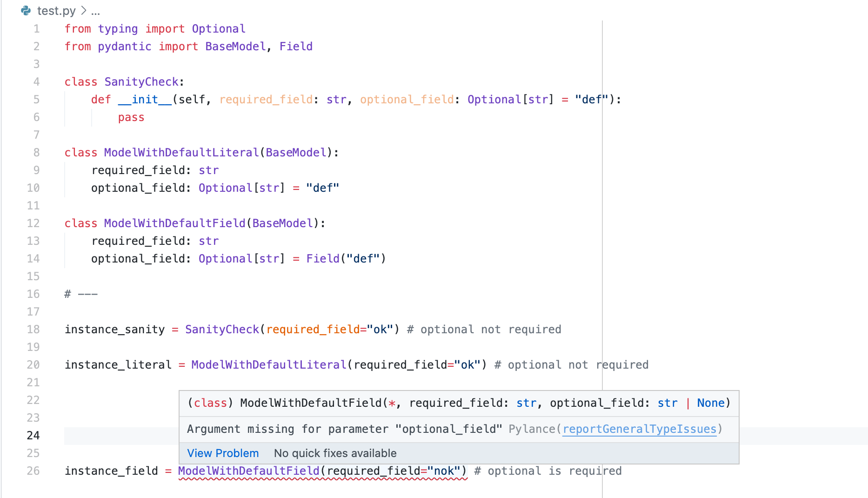The image size is (868, 498).
Task: Select the Optional import on line 1
Action: click(218, 28)
